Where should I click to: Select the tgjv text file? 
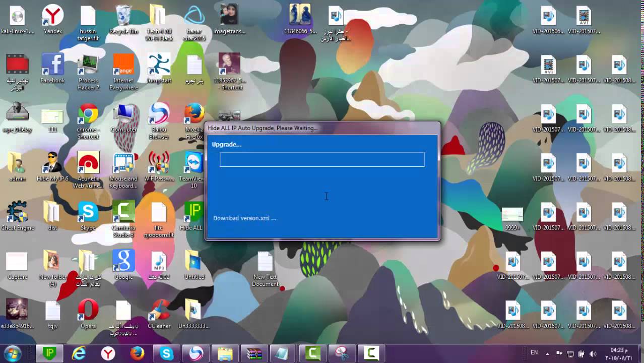(52, 314)
